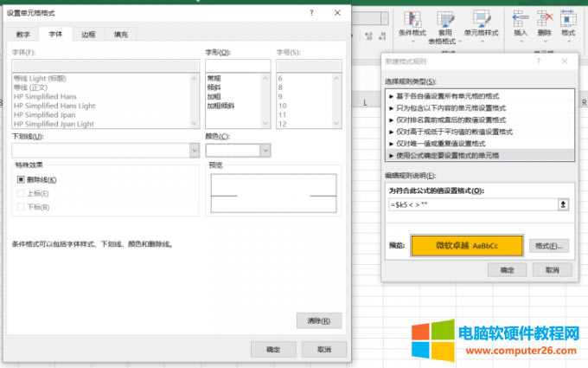Screen dimensions: 588x368
Task: Click the 清除 clear button
Action: (x=318, y=320)
